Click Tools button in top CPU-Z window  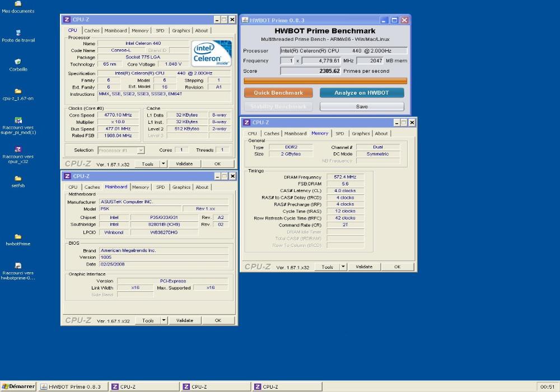point(147,164)
